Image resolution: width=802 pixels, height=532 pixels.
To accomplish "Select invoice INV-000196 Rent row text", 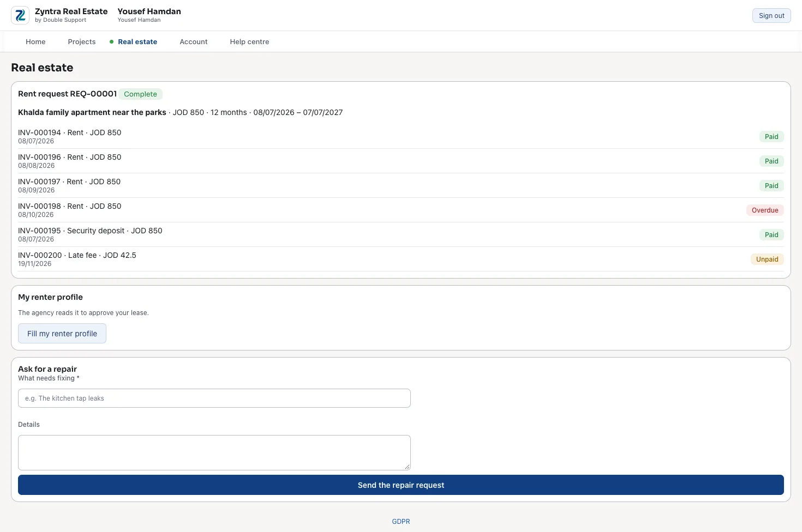I will click(x=70, y=157).
